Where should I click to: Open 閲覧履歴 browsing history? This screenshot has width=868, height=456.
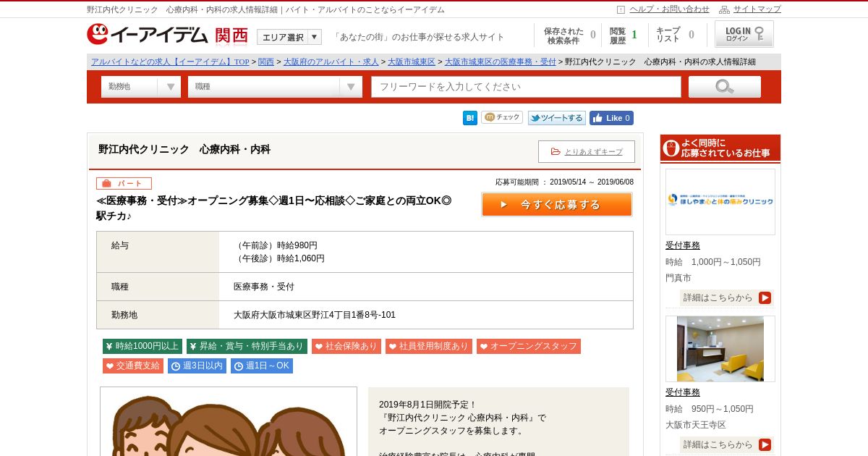point(623,35)
